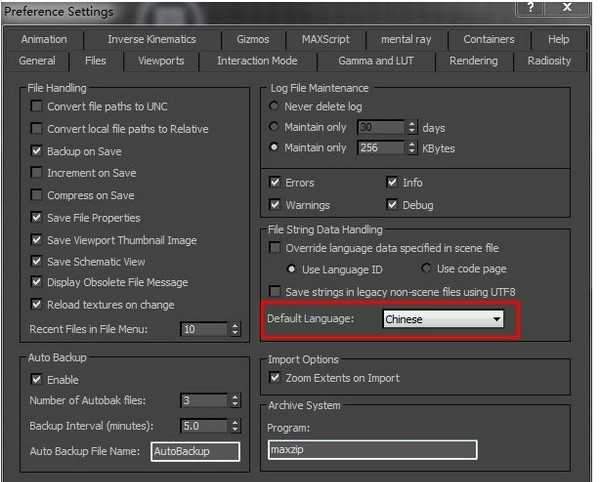
Task: Uncheck Backup on Save option
Action: pos(37,151)
